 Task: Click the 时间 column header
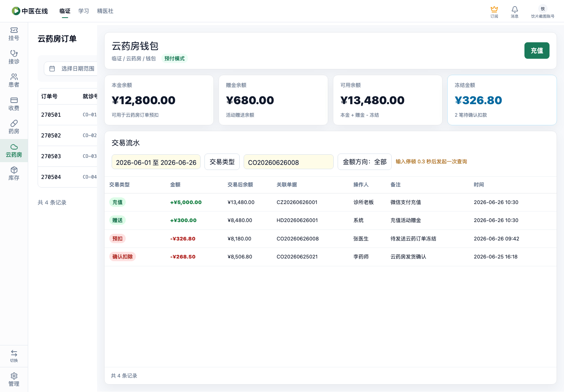click(479, 185)
